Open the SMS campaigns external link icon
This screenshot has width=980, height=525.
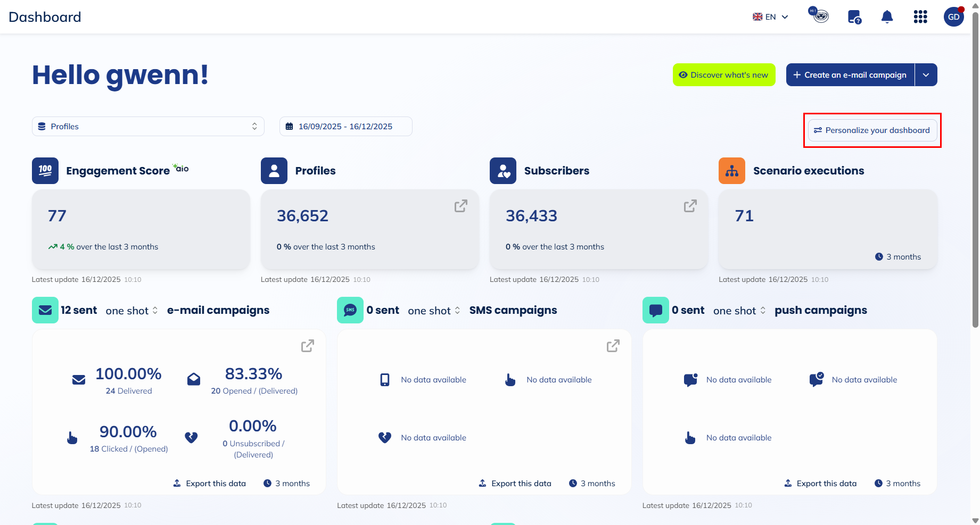(612, 346)
